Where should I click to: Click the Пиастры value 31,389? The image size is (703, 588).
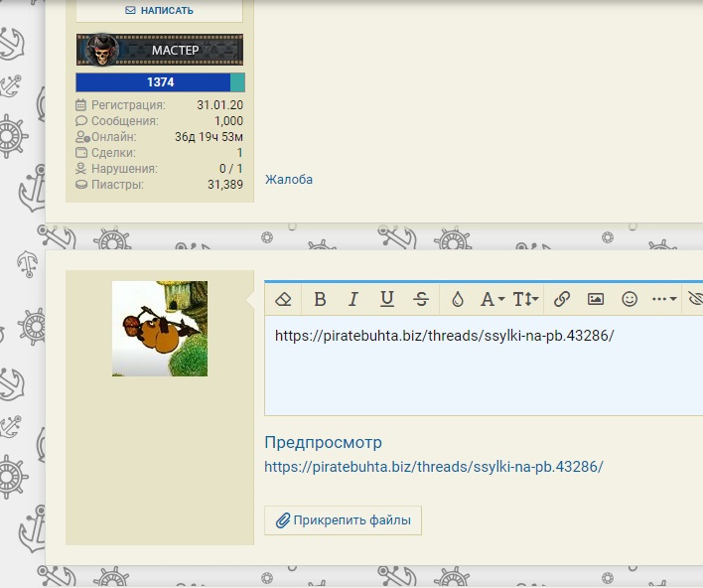tap(225, 185)
